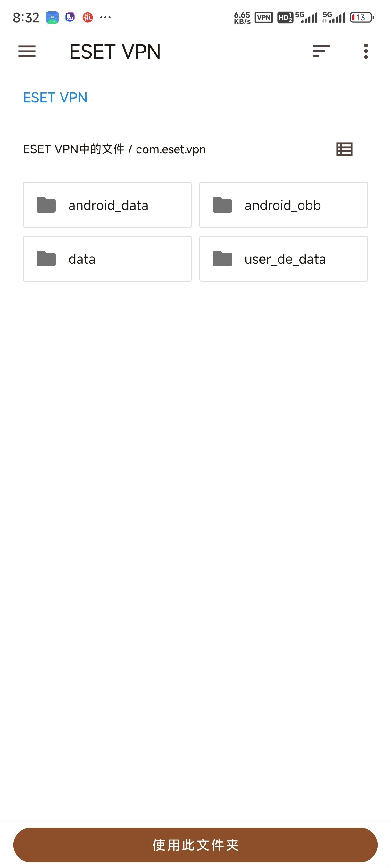Viewport: 391px width, 868px height.
Task: Tap the VPN status bar indicator
Action: coord(263,18)
